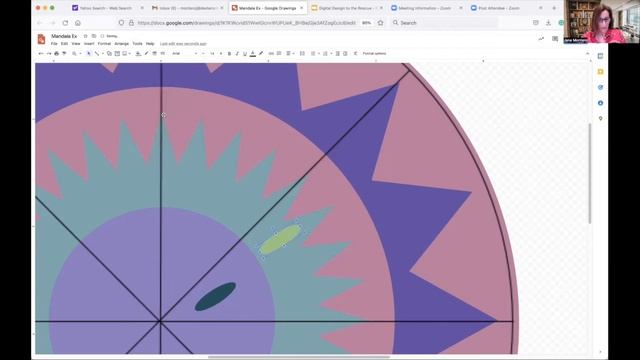Open the Arrange menu
The height and width of the screenshot is (360, 640).
[122, 44]
